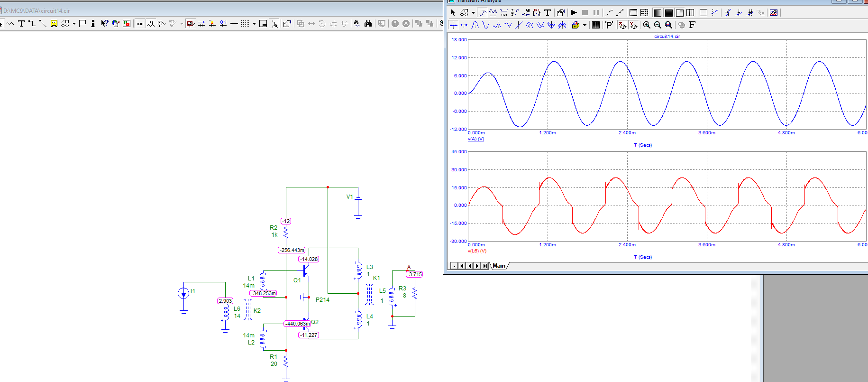The image size is (868, 382).
Task: Select the diagonal Line drawing tool
Action: pyautogui.click(x=43, y=24)
